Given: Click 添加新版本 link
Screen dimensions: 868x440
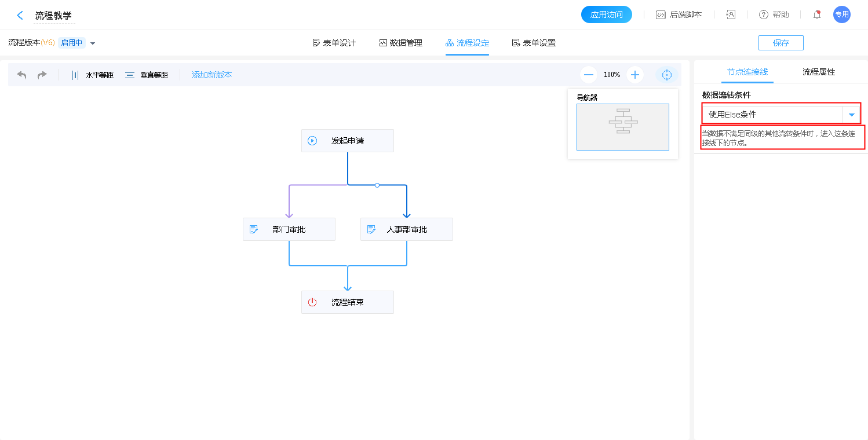Looking at the screenshot, I should (212, 75).
